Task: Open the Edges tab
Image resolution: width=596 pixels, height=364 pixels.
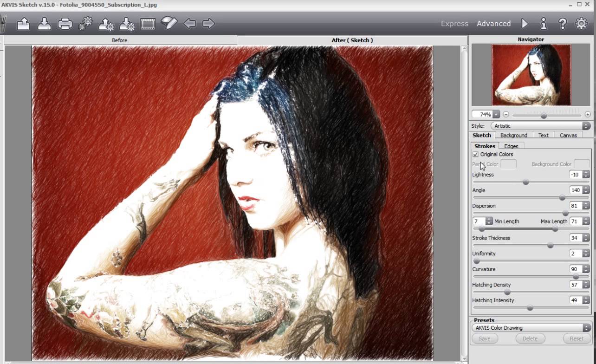Action: tap(511, 146)
